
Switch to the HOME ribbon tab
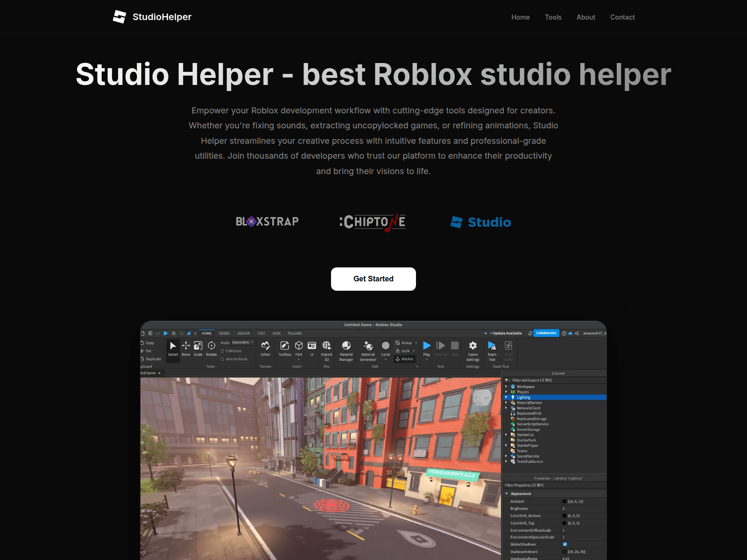coord(207,333)
